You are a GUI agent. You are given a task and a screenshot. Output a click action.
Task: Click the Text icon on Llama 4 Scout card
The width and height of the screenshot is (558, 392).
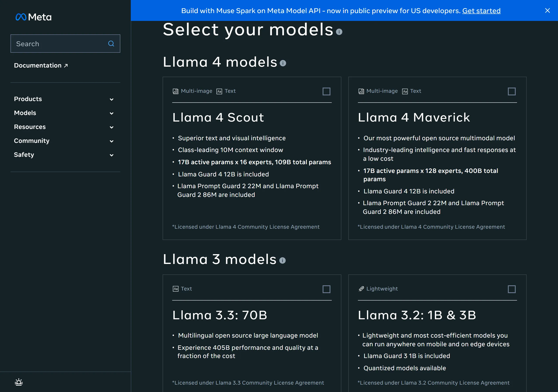219,91
